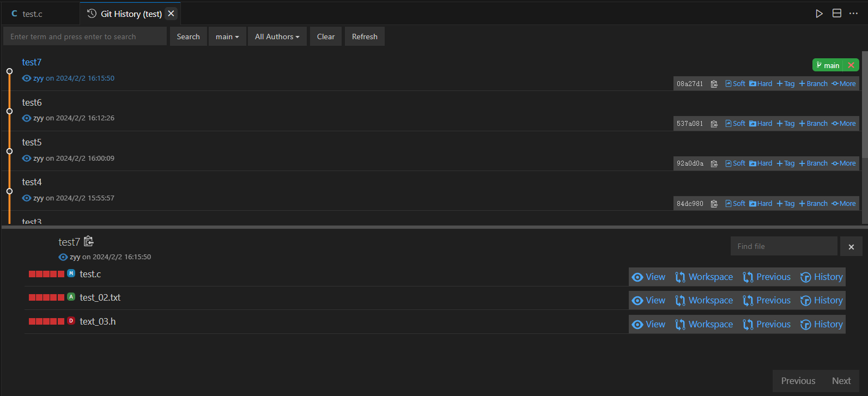Remove the main branch label
Image resolution: width=868 pixels, height=396 pixels.
[x=851, y=65]
